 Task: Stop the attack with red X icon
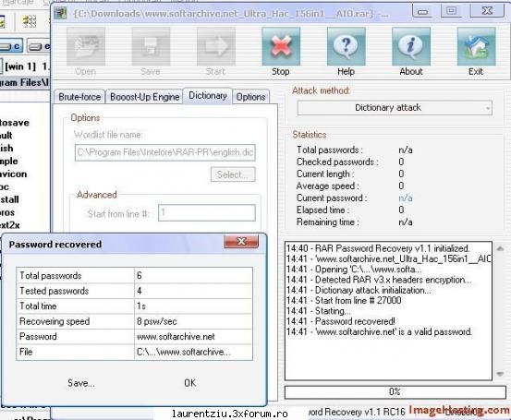[281, 46]
